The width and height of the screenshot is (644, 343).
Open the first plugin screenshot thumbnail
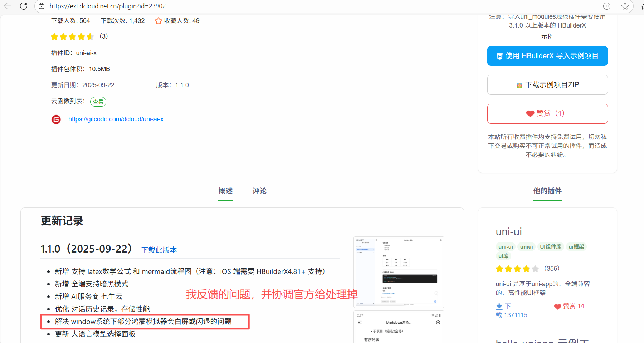pyautogui.click(x=399, y=272)
